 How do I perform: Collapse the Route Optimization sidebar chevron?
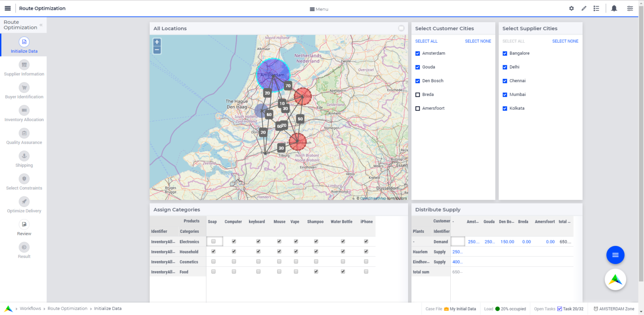coord(41,25)
